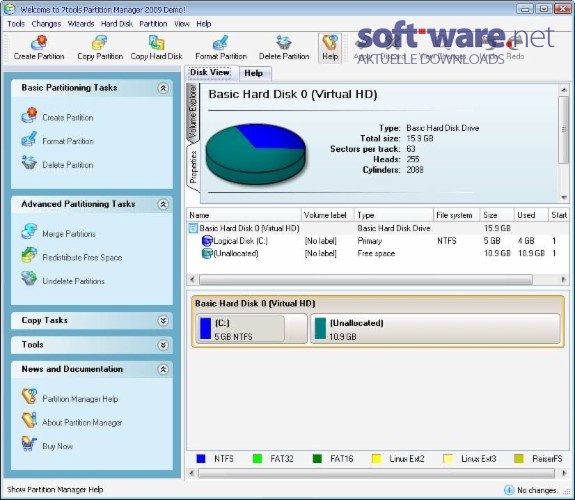The height and width of the screenshot is (500, 575).
Task: Click Merge Partitions icon
Action: coord(29,231)
